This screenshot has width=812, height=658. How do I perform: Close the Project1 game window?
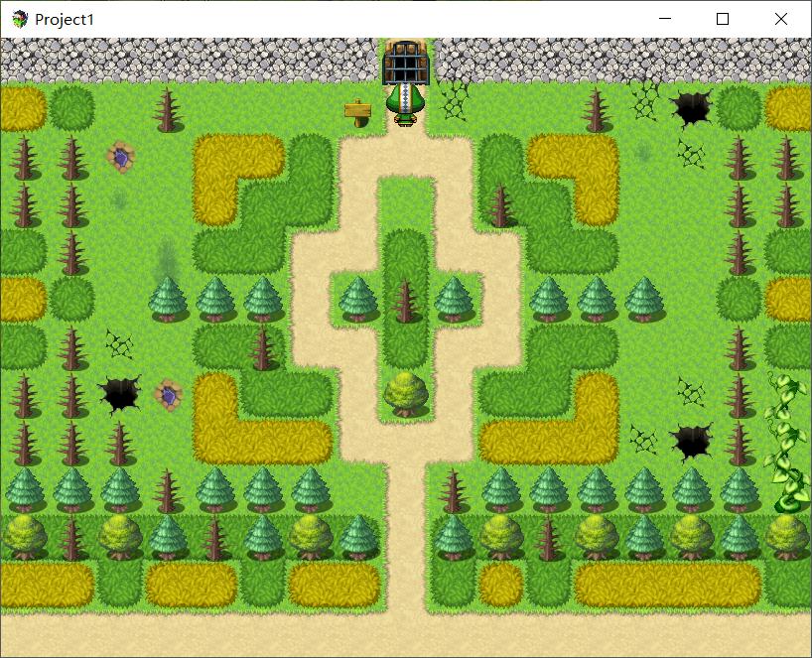pos(781,19)
